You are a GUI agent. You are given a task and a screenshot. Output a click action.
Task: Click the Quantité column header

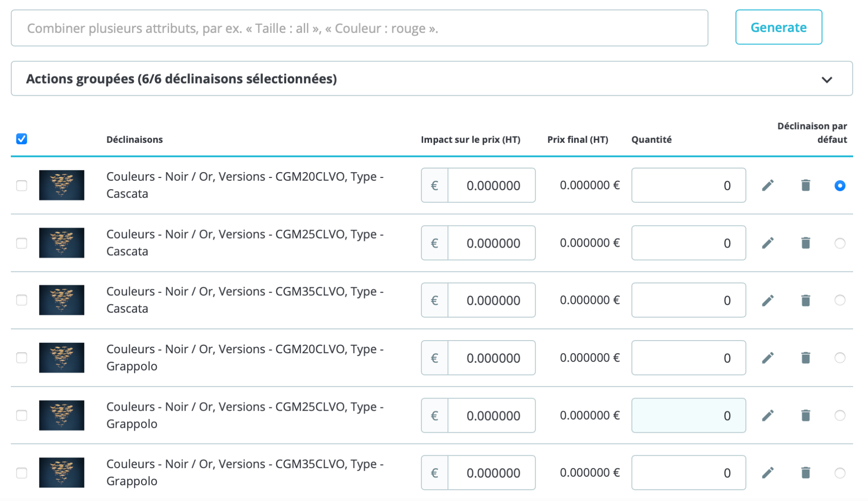click(x=651, y=140)
